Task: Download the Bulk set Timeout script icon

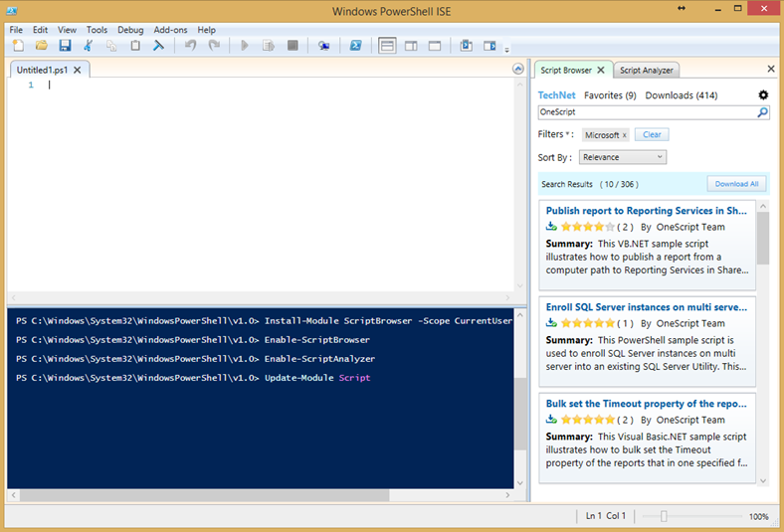Action: [551, 419]
